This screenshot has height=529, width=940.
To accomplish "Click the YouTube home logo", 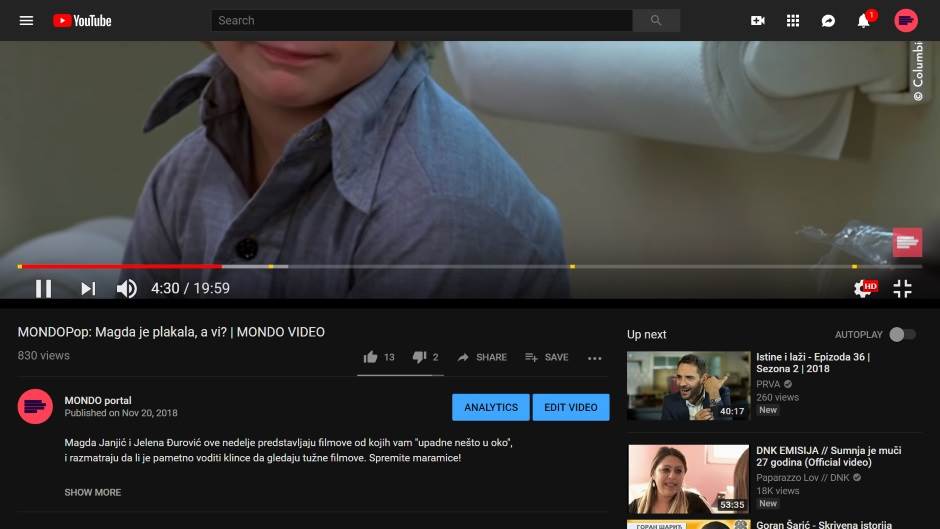I will [x=82, y=20].
